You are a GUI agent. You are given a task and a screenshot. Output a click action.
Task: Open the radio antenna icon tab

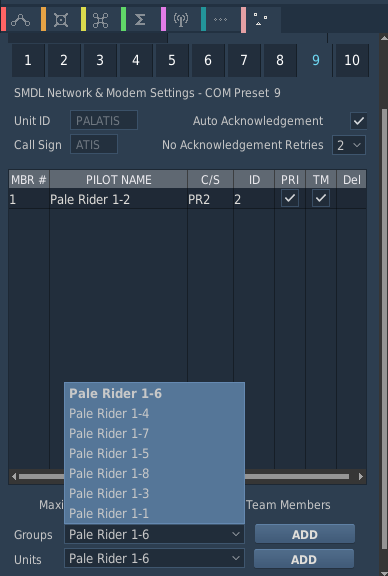click(x=180, y=19)
